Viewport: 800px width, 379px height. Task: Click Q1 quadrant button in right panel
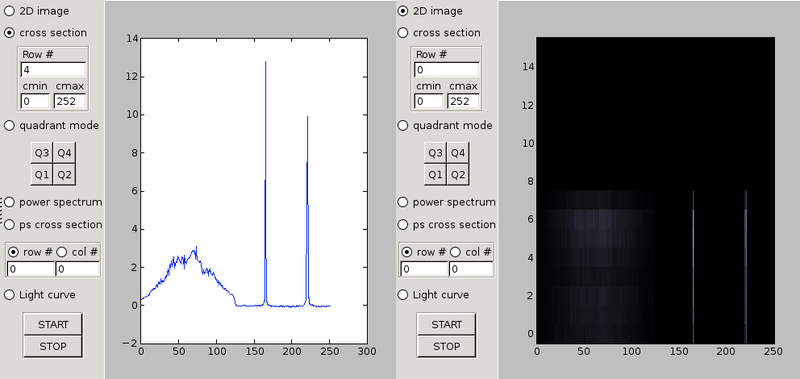435,174
